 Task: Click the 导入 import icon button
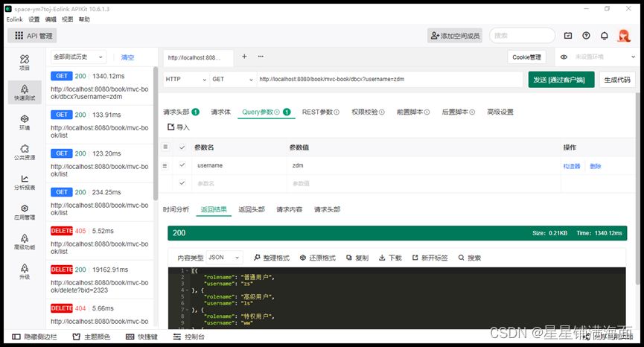[x=178, y=127]
